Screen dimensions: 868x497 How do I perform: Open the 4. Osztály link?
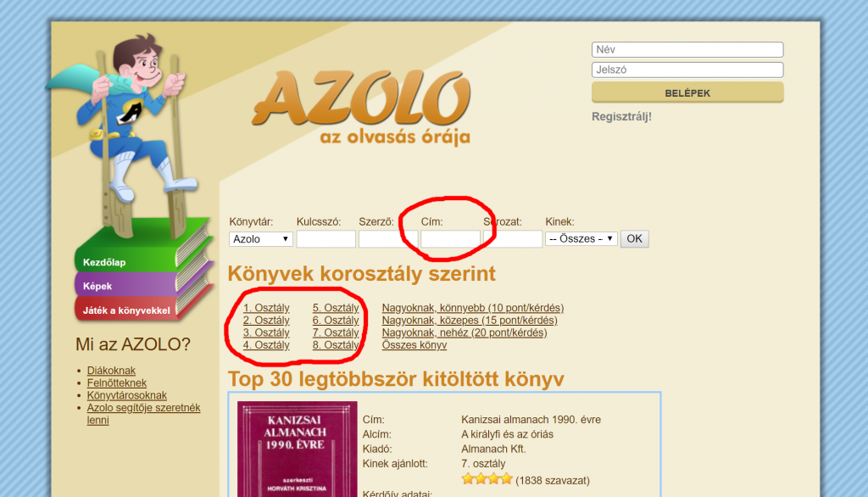click(x=266, y=344)
